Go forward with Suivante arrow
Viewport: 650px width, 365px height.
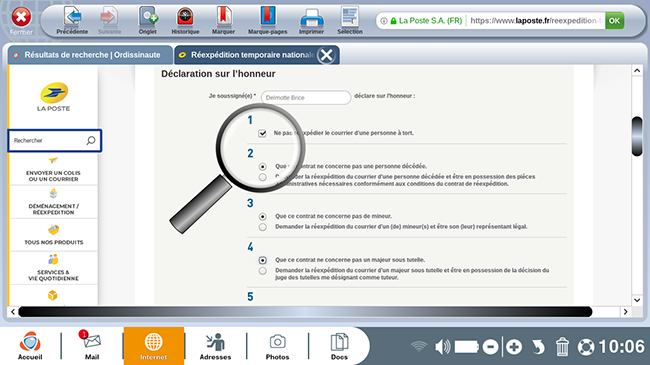[109, 17]
